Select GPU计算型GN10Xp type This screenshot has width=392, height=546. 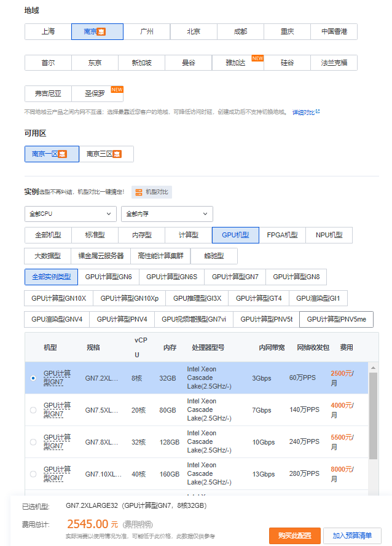130,298
